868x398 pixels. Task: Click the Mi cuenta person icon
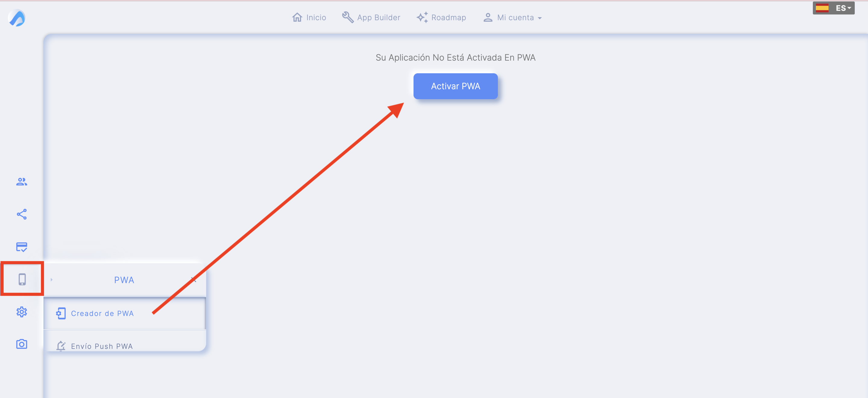pyautogui.click(x=488, y=17)
